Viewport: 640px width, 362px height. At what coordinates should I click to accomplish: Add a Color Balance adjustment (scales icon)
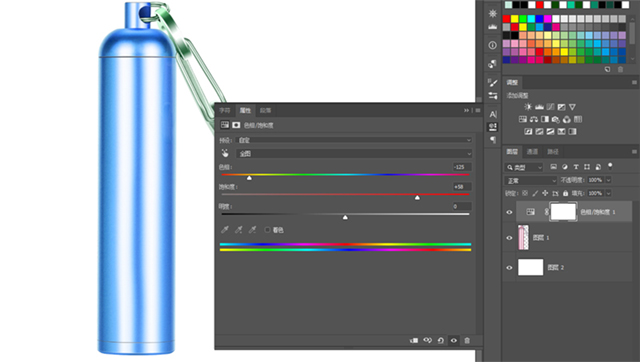click(534, 119)
